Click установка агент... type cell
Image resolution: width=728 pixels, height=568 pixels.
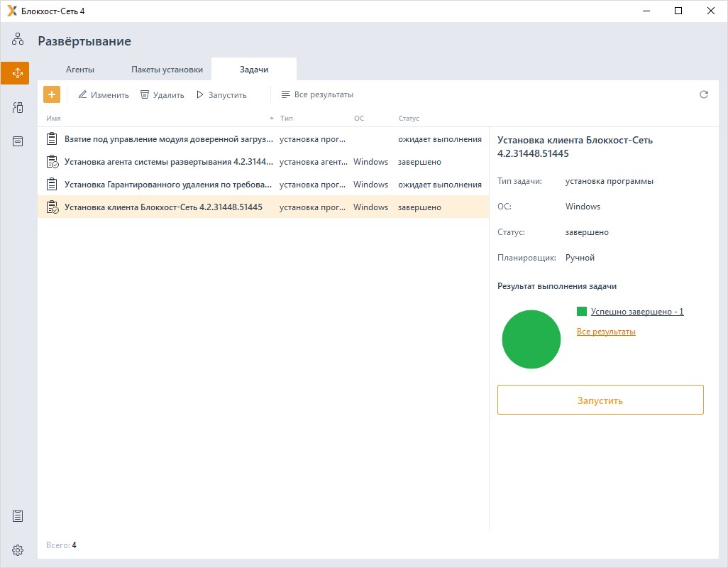tap(314, 162)
